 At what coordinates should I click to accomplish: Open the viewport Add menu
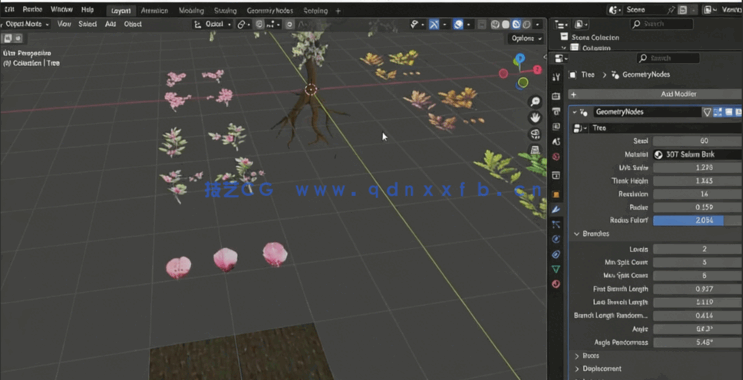(x=110, y=24)
